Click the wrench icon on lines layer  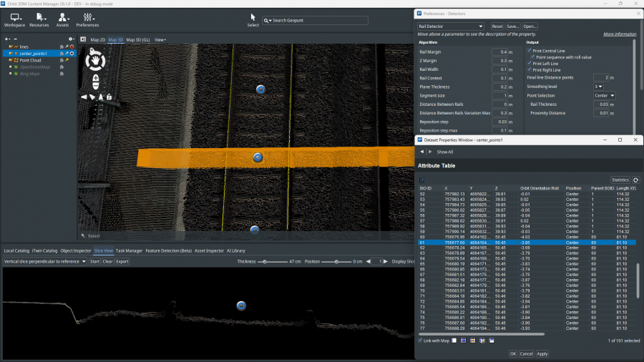67,47
